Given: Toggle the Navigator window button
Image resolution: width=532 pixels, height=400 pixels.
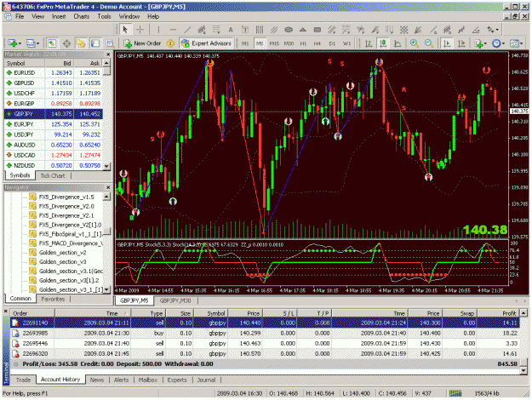Looking at the screenshot, I should [x=81, y=43].
